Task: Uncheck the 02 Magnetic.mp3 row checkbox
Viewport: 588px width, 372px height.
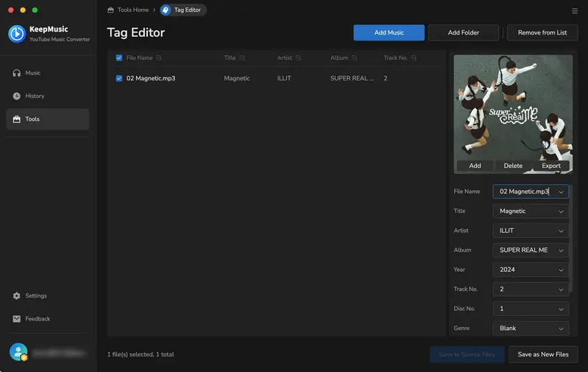Action: point(119,79)
